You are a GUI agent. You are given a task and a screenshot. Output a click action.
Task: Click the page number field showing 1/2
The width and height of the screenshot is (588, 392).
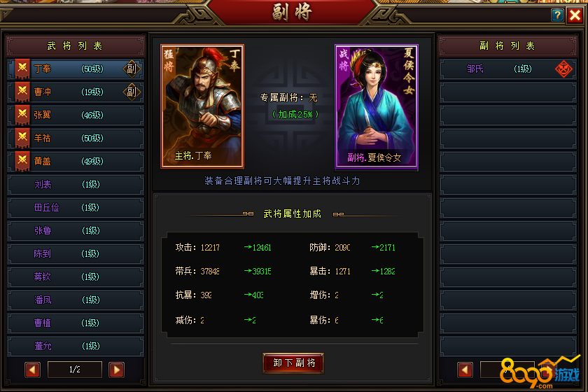pos(75,370)
